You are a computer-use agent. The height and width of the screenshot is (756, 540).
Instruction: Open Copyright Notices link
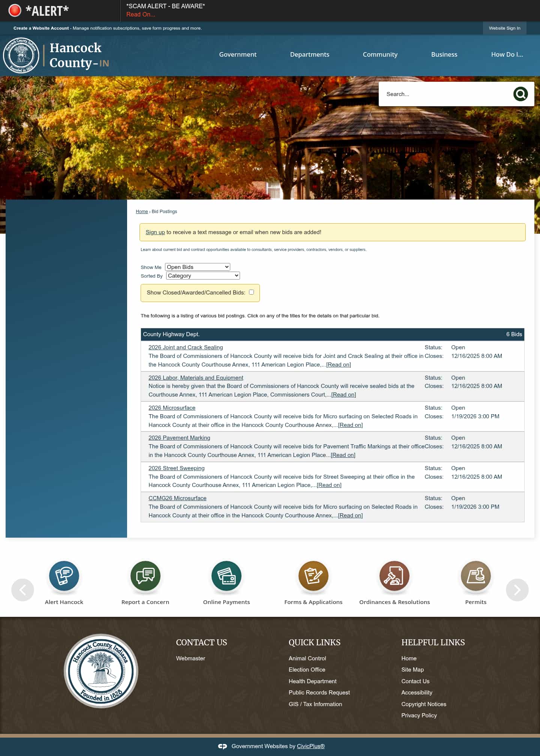tap(424, 704)
